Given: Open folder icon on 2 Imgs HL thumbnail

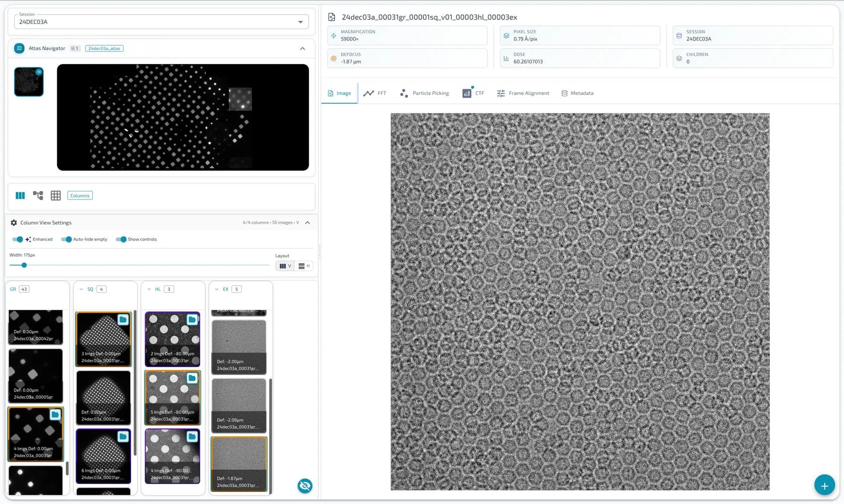Looking at the screenshot, I should (192, 319).
